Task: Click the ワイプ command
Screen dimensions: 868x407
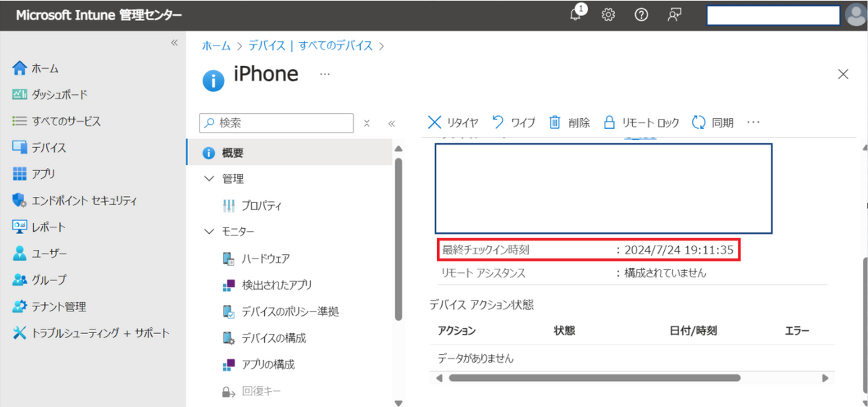Action: [514, 122]
